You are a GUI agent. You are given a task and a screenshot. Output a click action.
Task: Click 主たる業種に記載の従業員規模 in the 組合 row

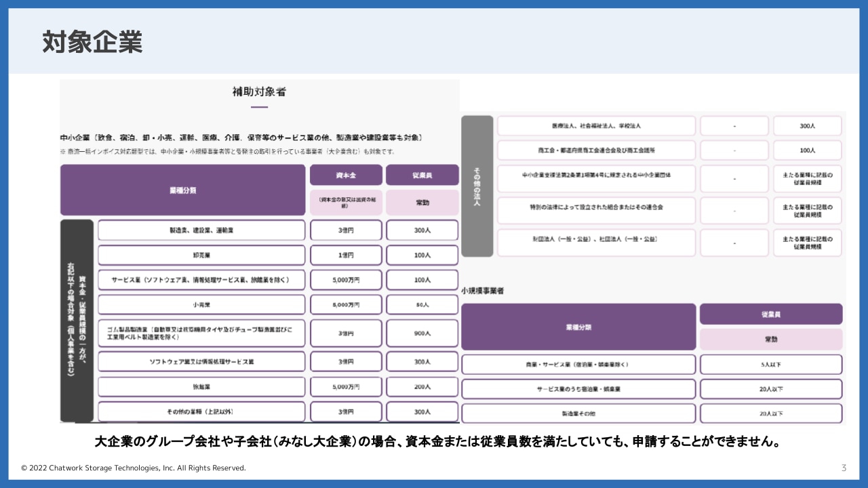coord(808,211)
